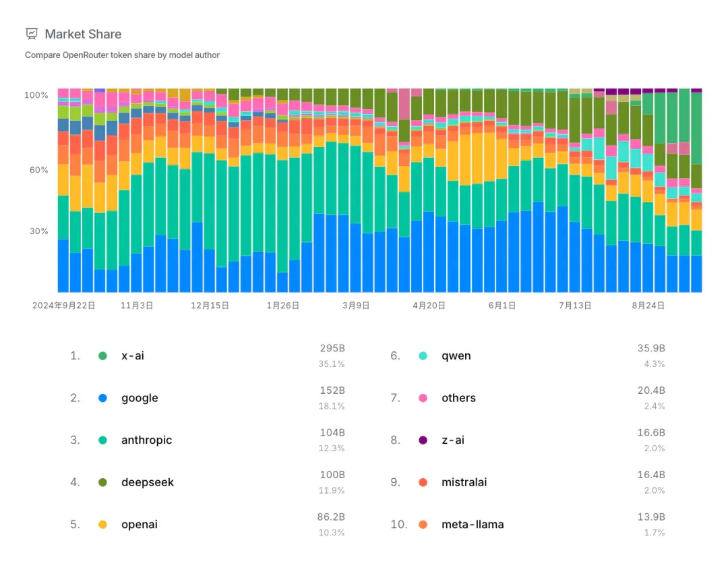Viewport: 728px width, 582px height.
Task: Open the google author entry
Action: pos(140,398)
